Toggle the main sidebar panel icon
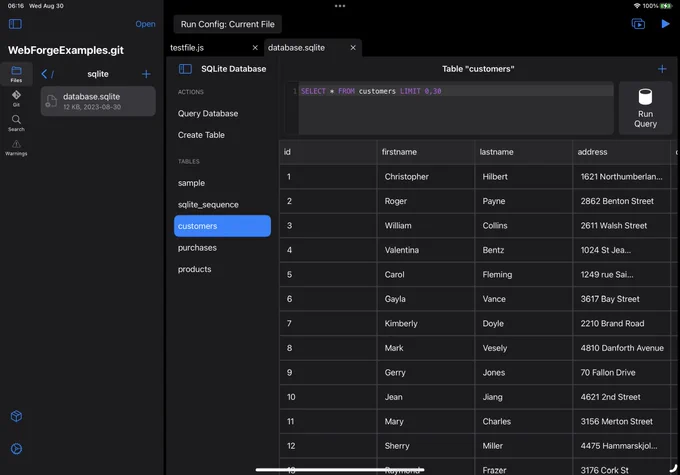This screenshot has height=475, width=680. (x=15, y=24)
